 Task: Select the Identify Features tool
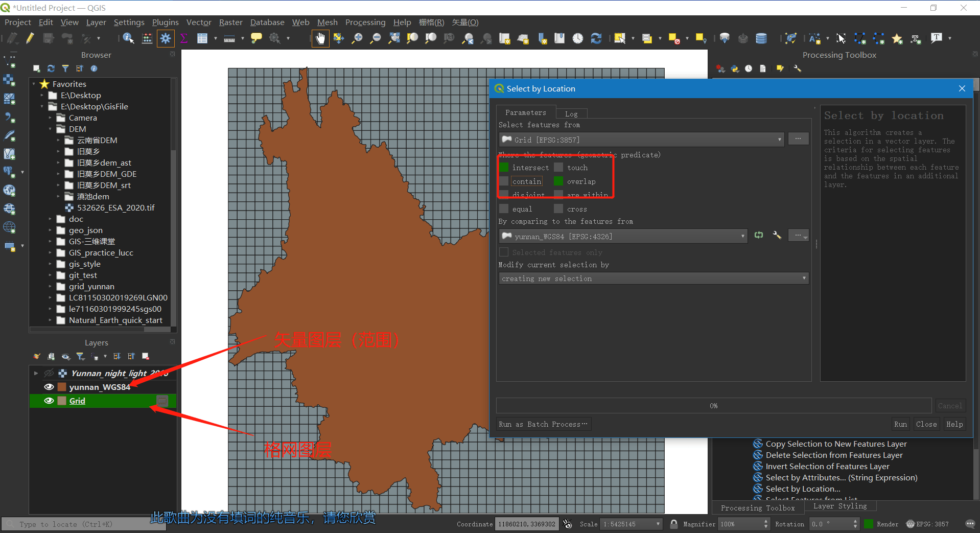[x=128, y=38]
